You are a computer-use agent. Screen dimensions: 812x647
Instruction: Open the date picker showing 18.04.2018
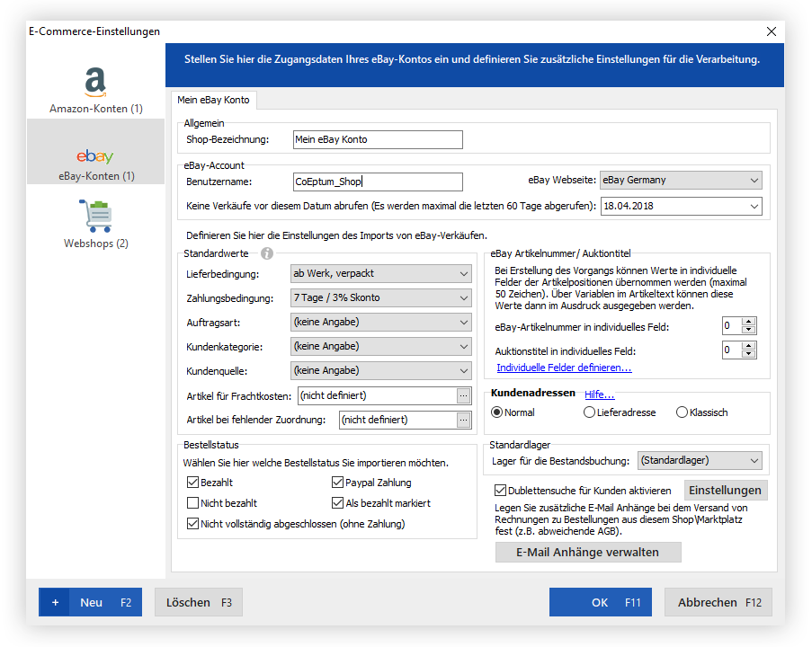point(681,206)
